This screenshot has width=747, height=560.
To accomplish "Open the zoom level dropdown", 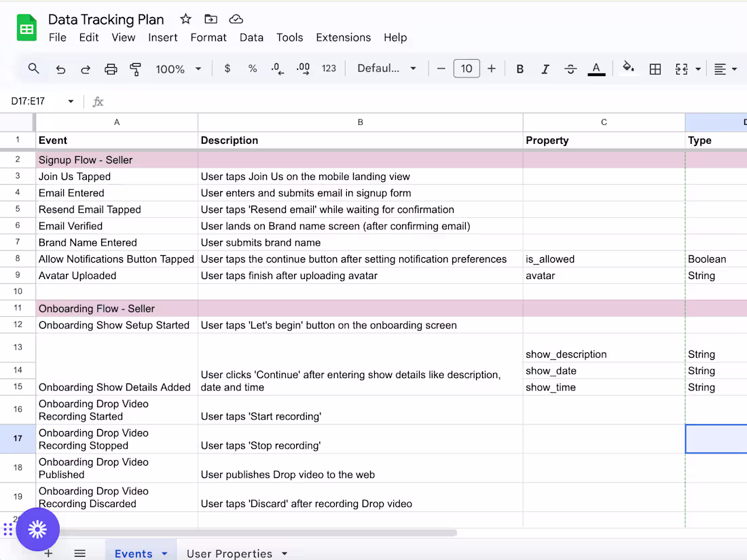I will pos(179,69).
